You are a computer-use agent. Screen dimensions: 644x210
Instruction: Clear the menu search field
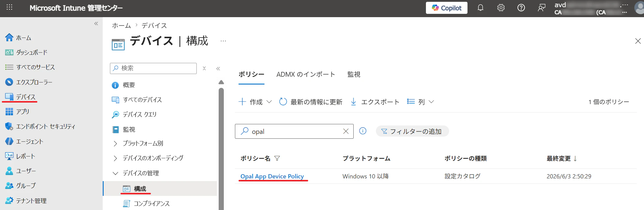click(x=204, y=68)
